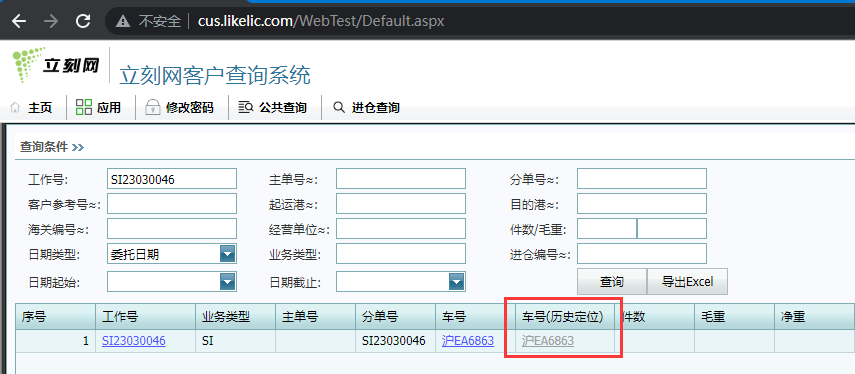Click the 海关编号 input field
The height and width of the screenshot is (374, 855).
[x=172, y=229]
